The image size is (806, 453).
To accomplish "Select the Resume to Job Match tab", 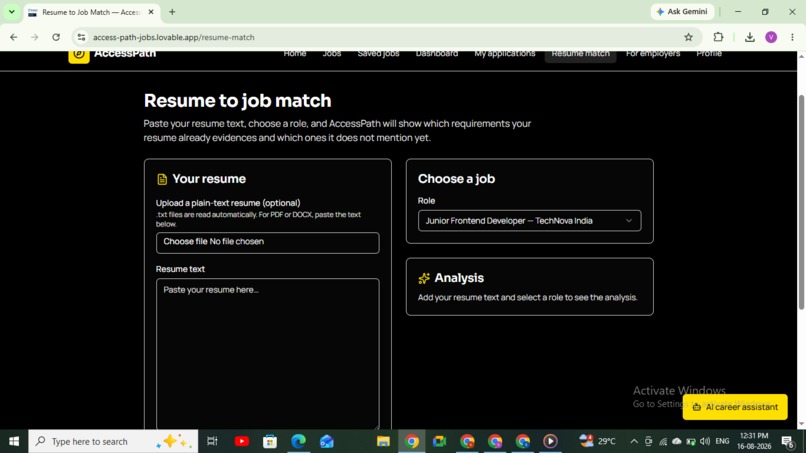I will click(x=91, y=12).
